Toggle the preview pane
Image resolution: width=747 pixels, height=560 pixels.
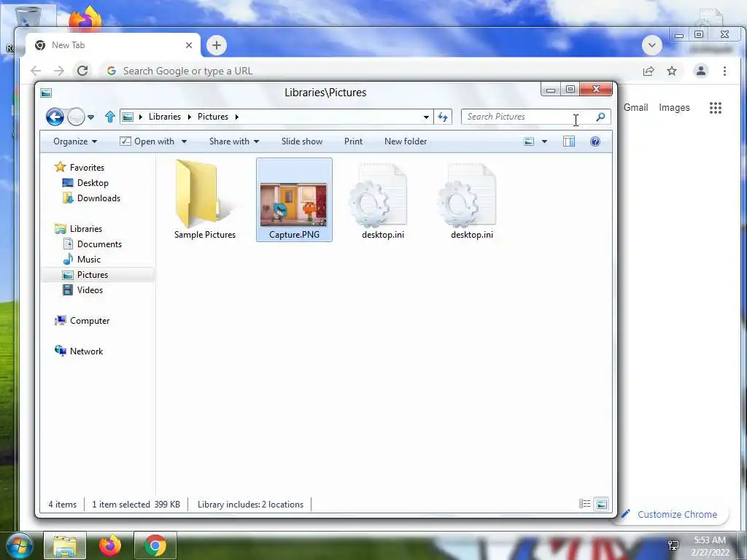click(x=569, y=141)
